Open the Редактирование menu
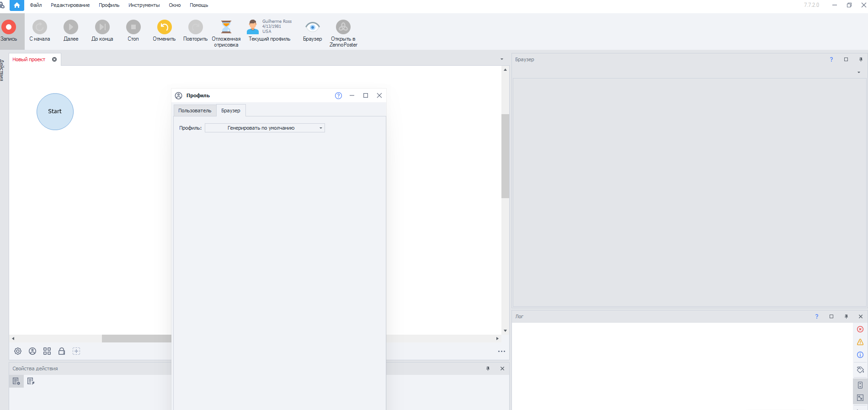Image resolution: width=868 pixels, height=410 pixels. 70,5
